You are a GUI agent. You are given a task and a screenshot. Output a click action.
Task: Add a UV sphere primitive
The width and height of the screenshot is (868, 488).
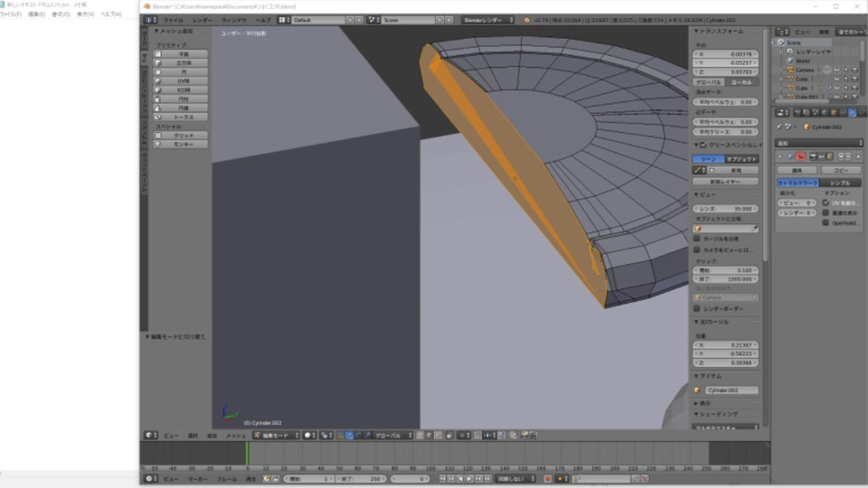click(184, 80)
